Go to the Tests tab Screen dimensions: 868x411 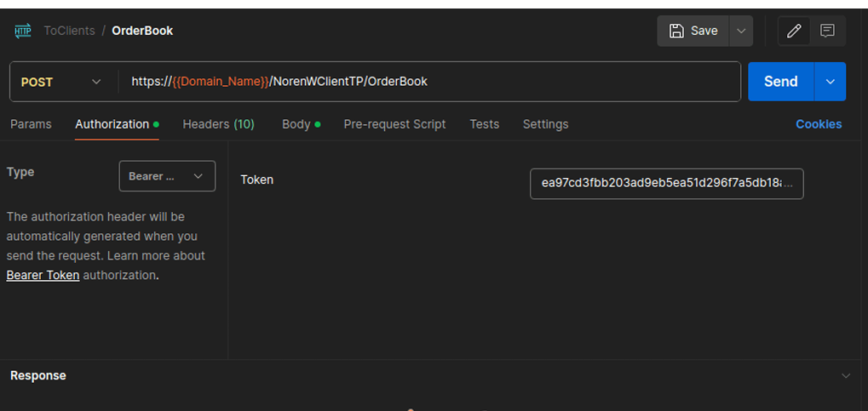point(484,124)
